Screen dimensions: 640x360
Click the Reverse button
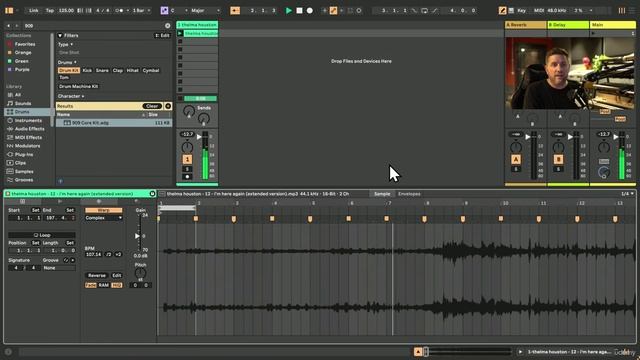coord(97,276)
